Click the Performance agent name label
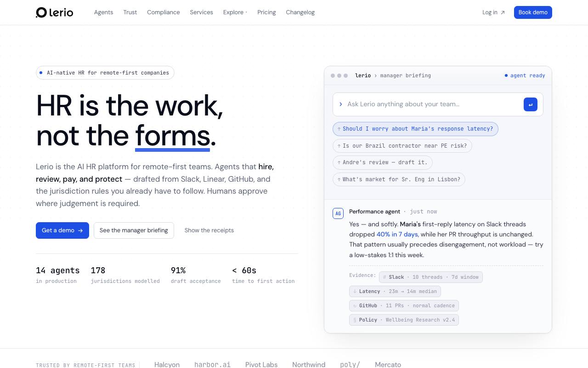 click(x=374, y=212)
